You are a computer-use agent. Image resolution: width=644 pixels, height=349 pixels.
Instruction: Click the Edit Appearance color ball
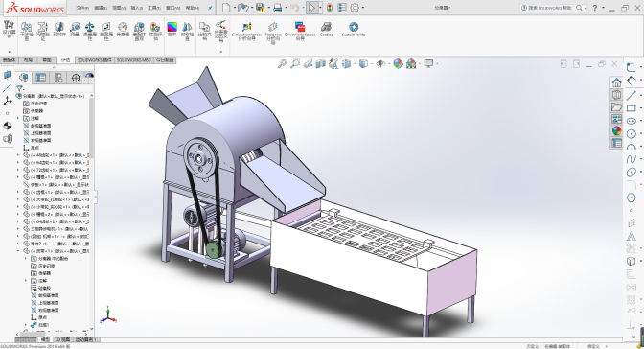[x=398, y=63]
